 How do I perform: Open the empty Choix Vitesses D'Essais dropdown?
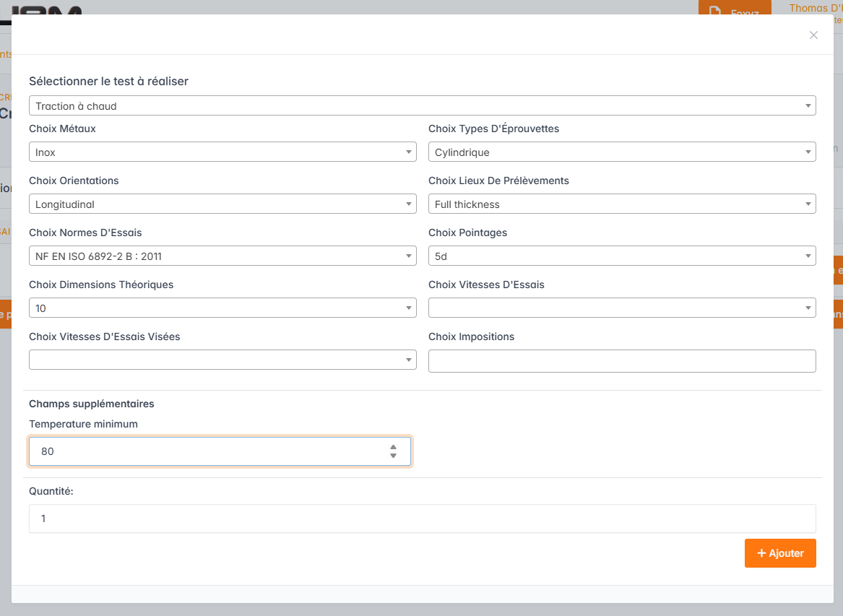(621, 308)
